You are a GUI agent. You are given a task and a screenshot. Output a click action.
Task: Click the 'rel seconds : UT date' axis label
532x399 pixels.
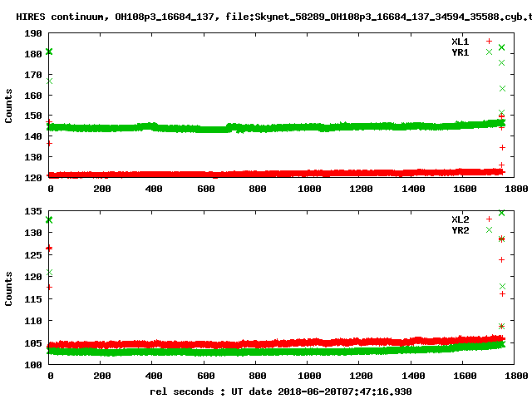click(281, 392)
